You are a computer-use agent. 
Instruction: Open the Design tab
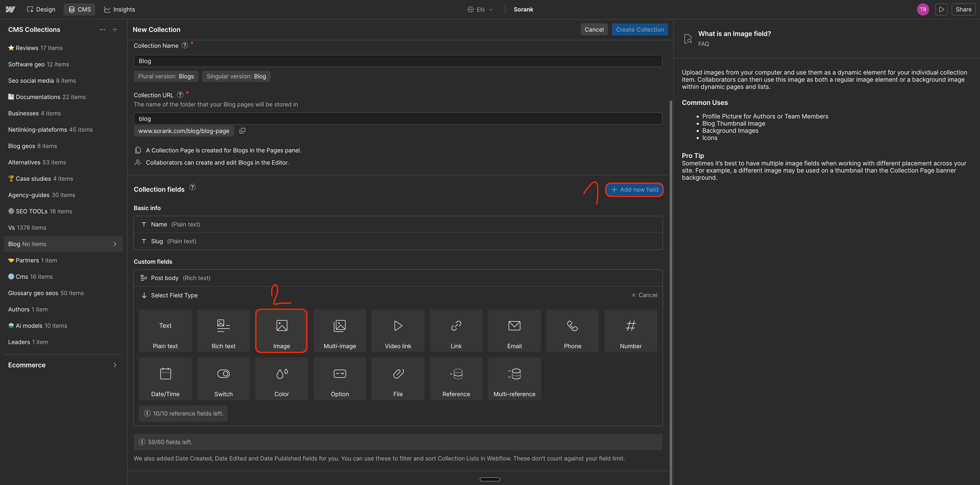[41, 9]
